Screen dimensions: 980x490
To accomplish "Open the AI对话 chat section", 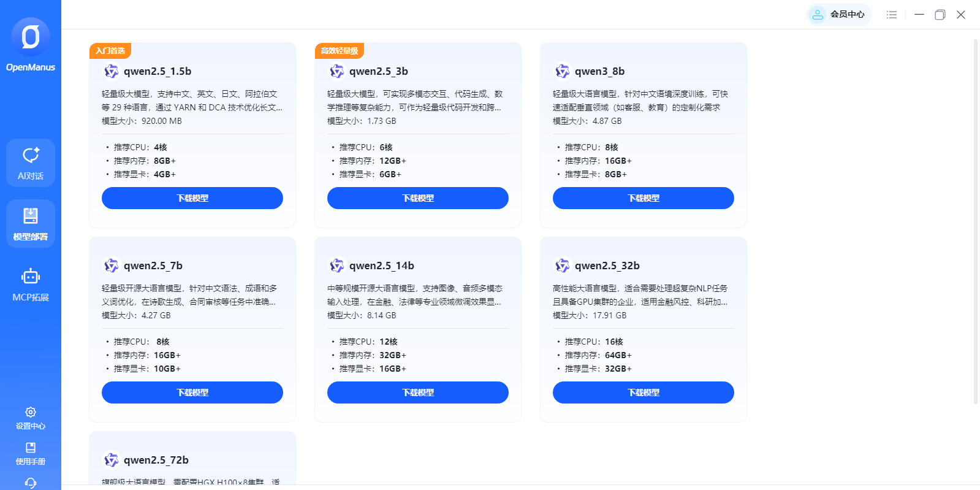I will (x=31, y=163).
